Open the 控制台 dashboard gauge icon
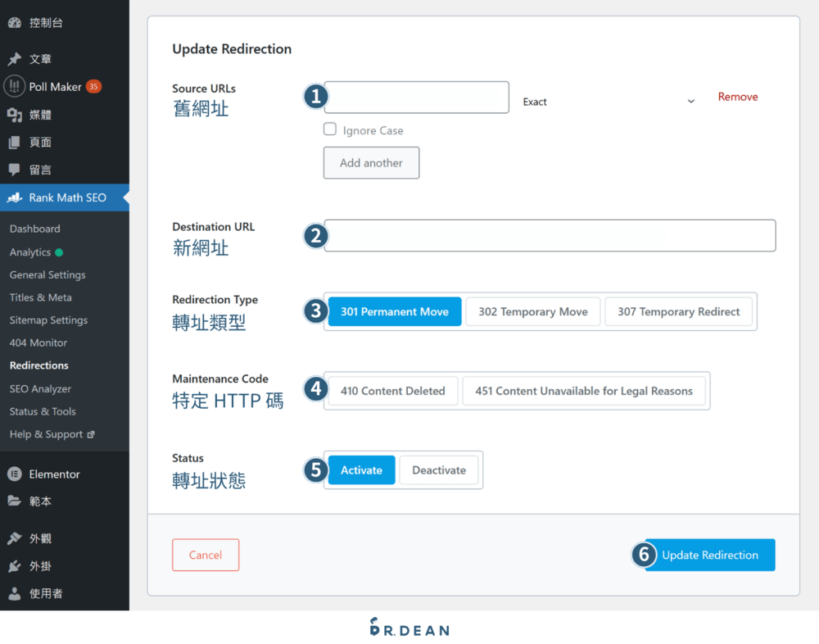 point(13,22)
